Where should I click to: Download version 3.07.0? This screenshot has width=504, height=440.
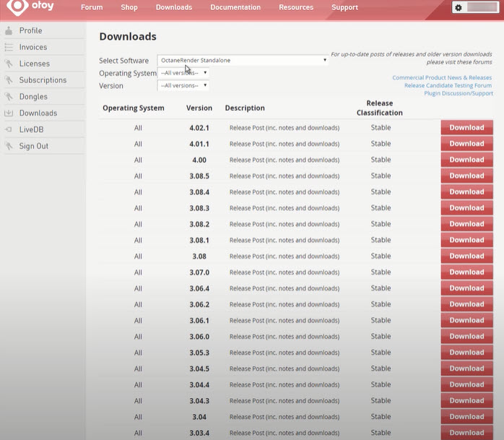466,272
